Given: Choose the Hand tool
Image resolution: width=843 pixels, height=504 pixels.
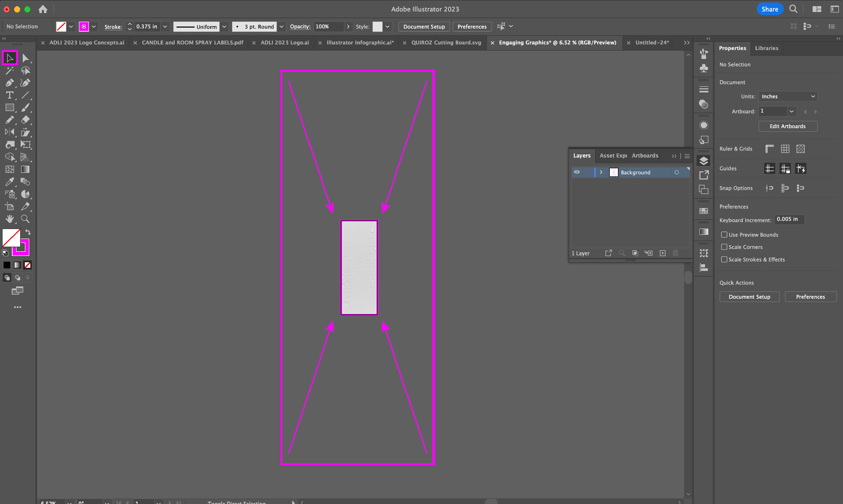Looking at the screenshot, I should point(9,219).
